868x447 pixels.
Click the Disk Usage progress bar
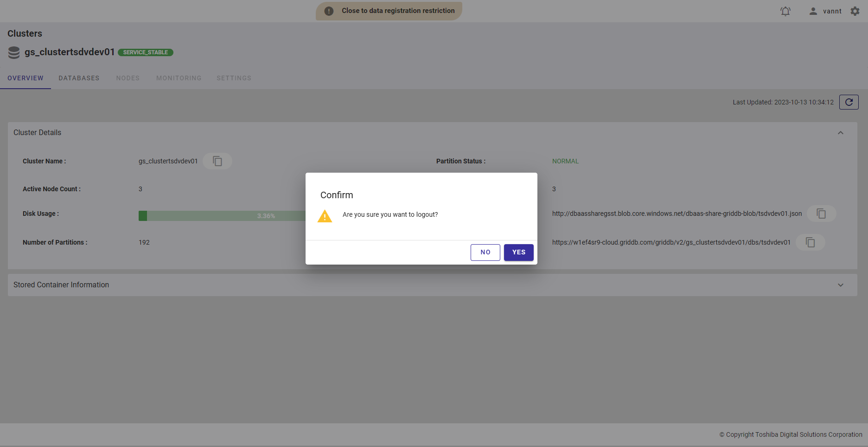pos(222,216)
